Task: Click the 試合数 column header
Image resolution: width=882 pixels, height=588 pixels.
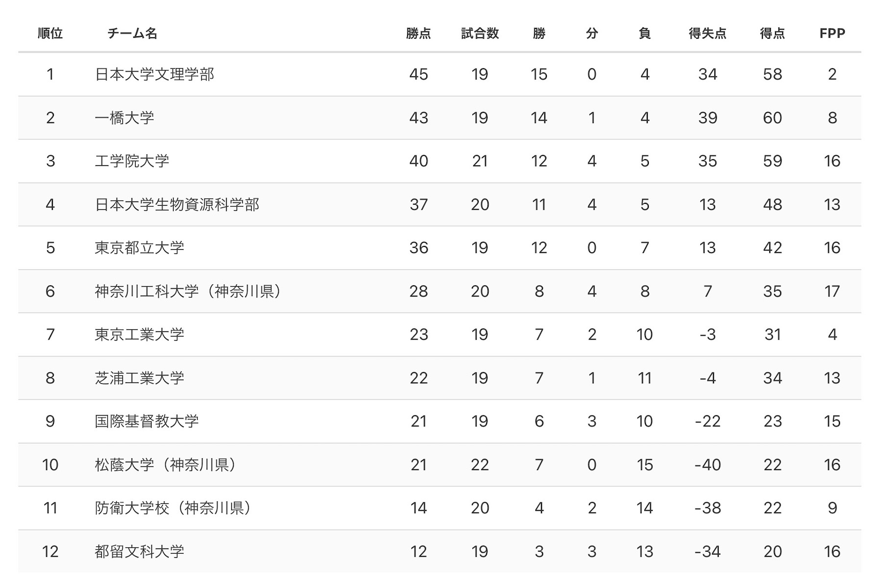Action: 480,33
